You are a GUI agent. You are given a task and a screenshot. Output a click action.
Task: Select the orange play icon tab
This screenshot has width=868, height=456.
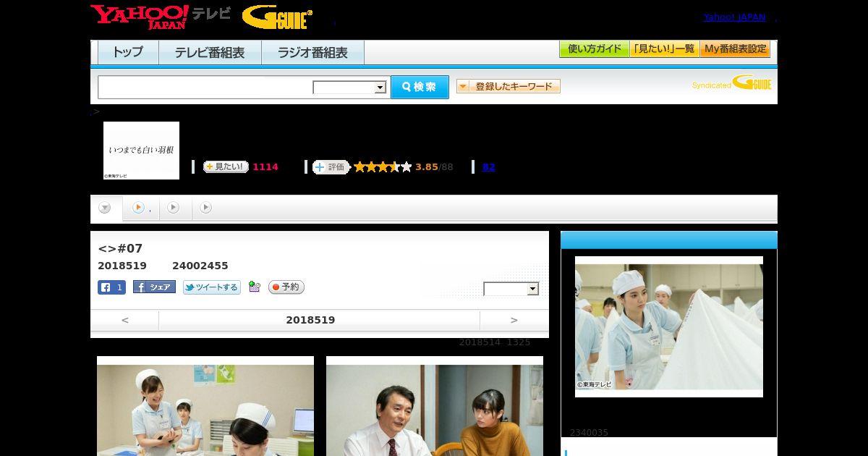point(139,208)
